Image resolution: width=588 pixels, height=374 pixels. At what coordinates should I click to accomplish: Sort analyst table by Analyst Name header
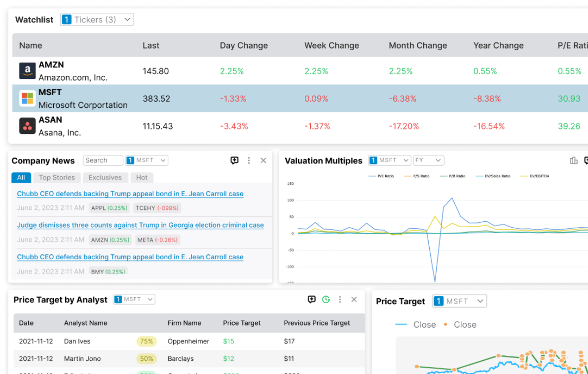point(85,323)
